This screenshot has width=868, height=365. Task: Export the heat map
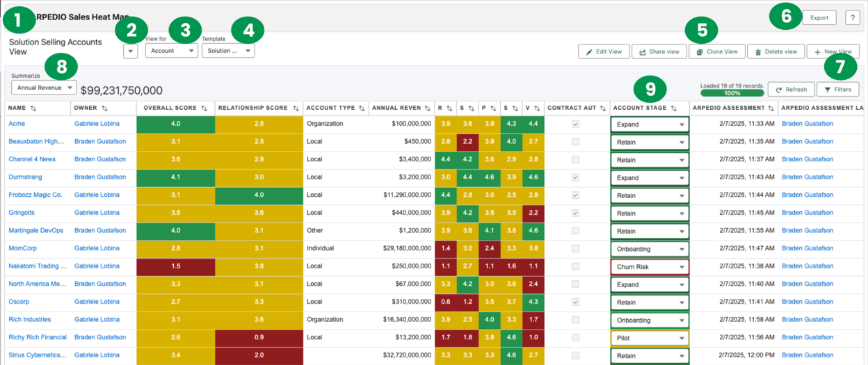tap(819, 18)
